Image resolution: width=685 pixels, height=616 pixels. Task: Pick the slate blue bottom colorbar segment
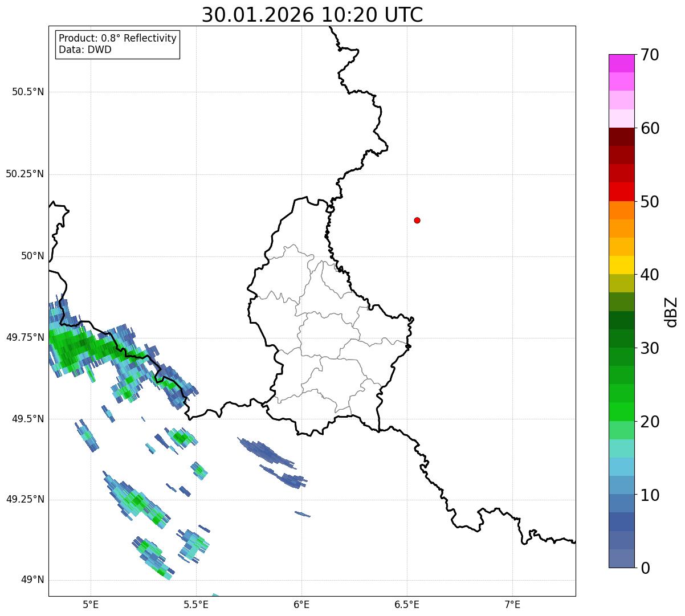pyautogui.click(x=621, y=558)
